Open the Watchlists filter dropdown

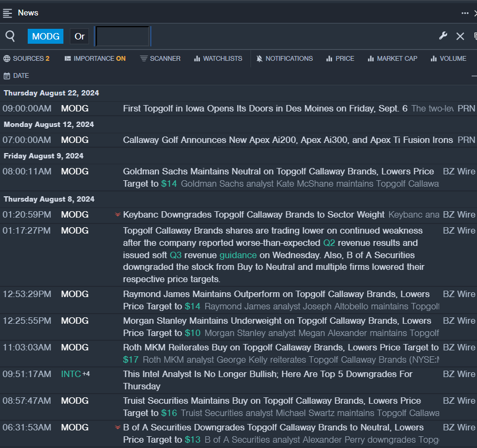[217, 59]
